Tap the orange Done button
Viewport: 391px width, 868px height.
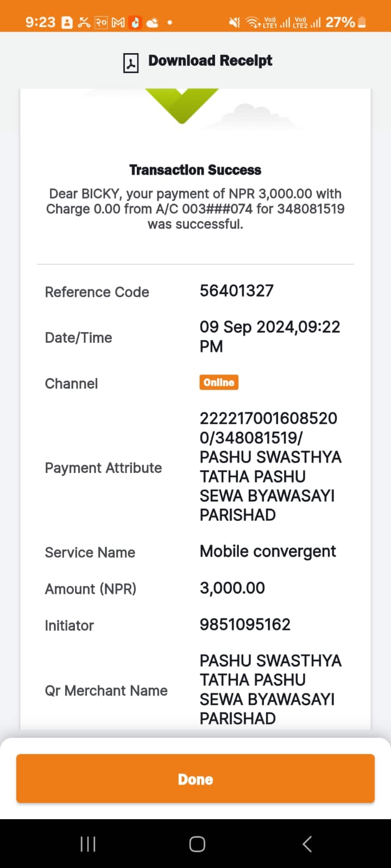(x=195, y=778)
